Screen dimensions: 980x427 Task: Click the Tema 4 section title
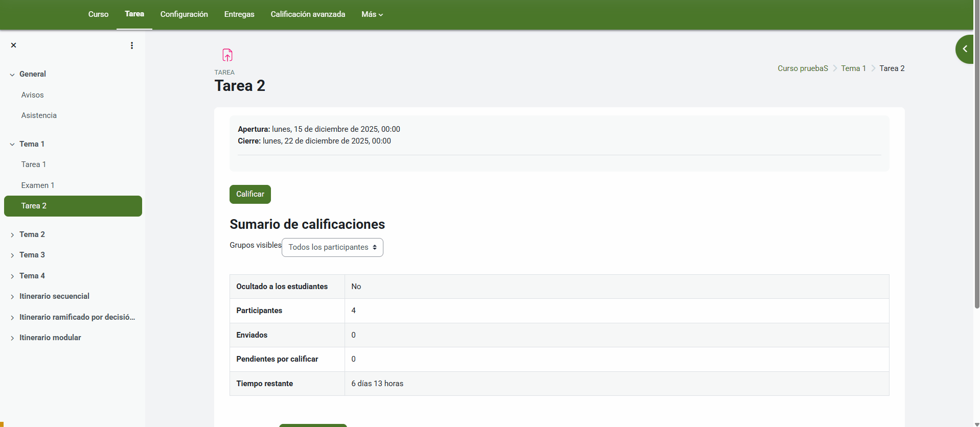point(32,276)
